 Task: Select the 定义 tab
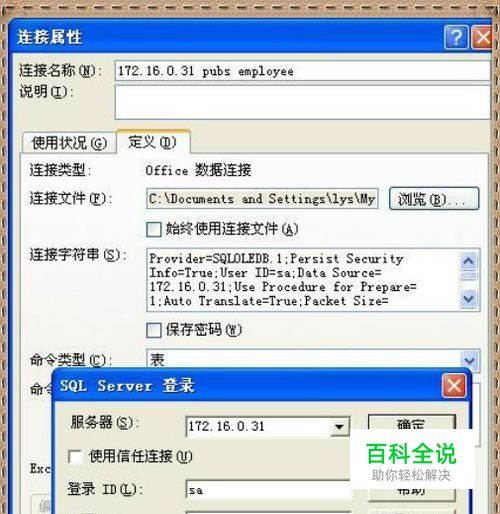tap(153, 142)
